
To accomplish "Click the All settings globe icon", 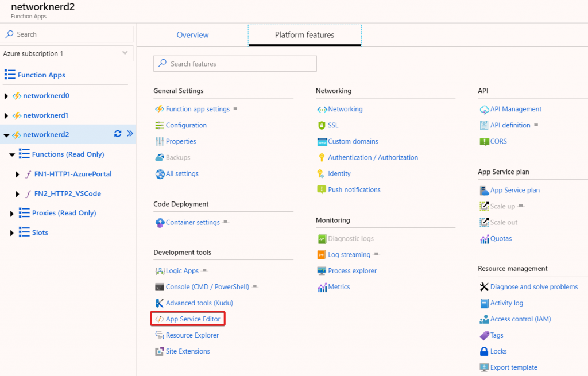I will tap(160, 174).
